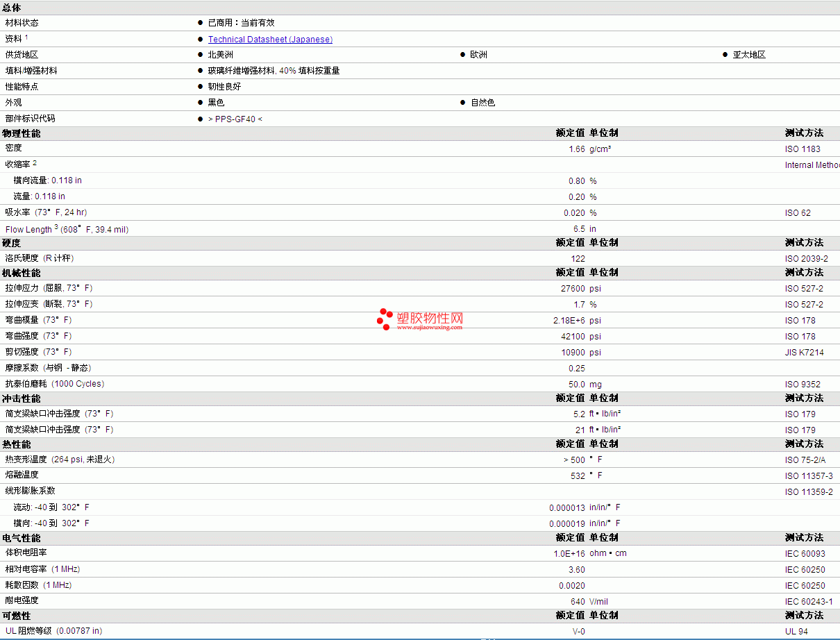Select the region 北美洲

click(x=221, y=55)
